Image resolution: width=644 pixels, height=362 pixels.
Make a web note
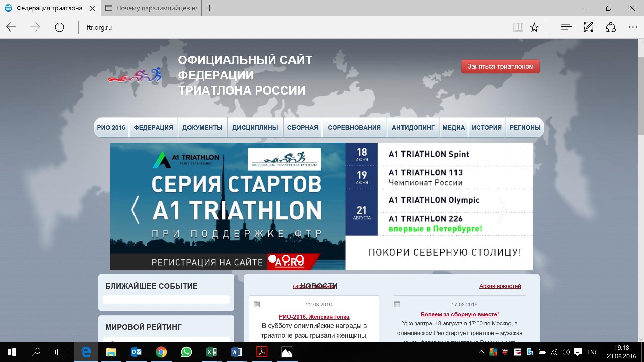(588, 27)
